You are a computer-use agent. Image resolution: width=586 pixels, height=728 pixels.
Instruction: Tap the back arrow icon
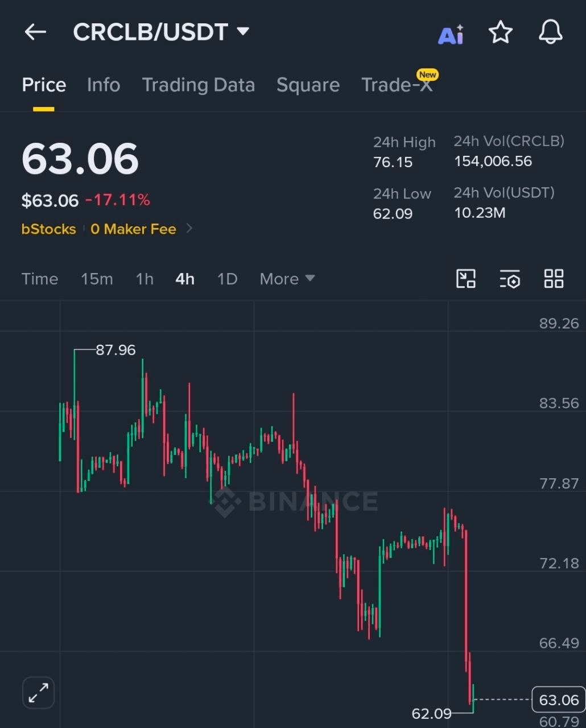35,32
